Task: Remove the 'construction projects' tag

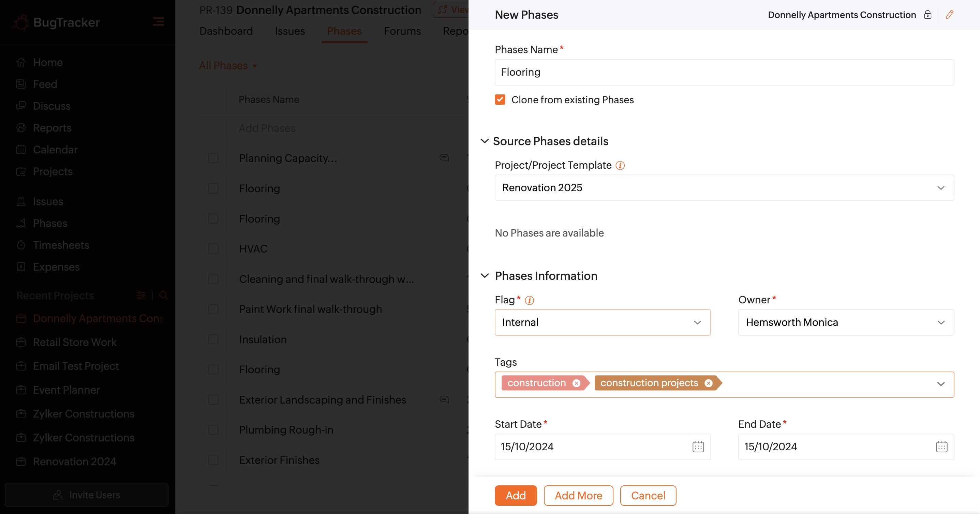Action: tap(708, 383)
